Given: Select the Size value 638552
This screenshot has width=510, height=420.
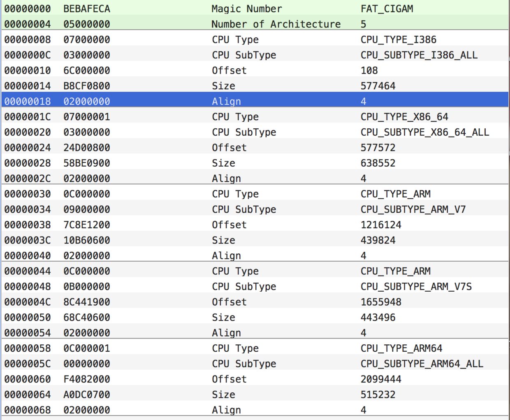Looking at the screenshot, I should pyautogui.click(x=378, y=163).
